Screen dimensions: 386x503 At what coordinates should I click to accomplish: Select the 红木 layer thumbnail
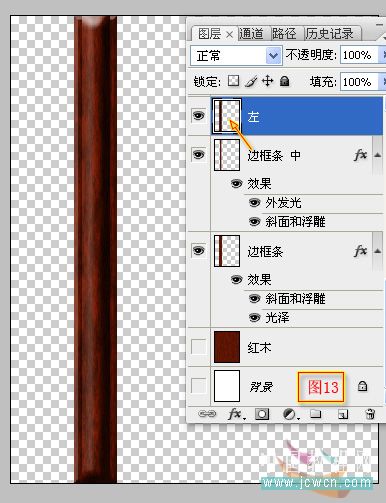(x=227, y=347)
